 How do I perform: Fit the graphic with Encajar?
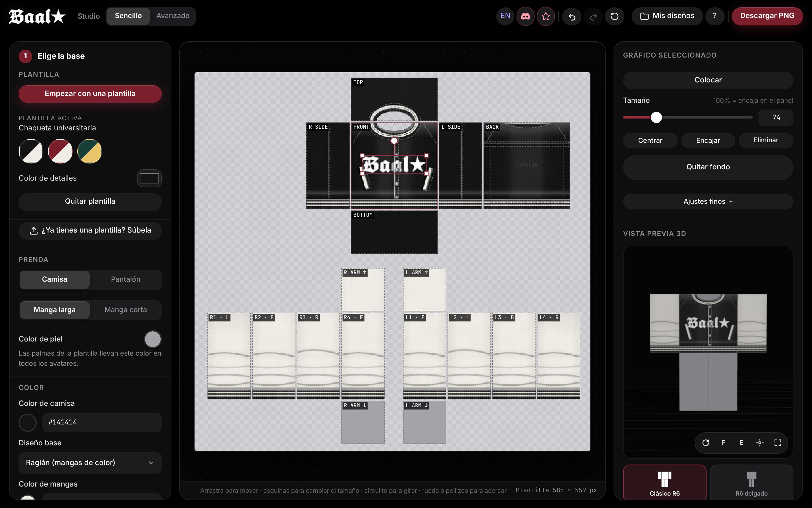708,141
